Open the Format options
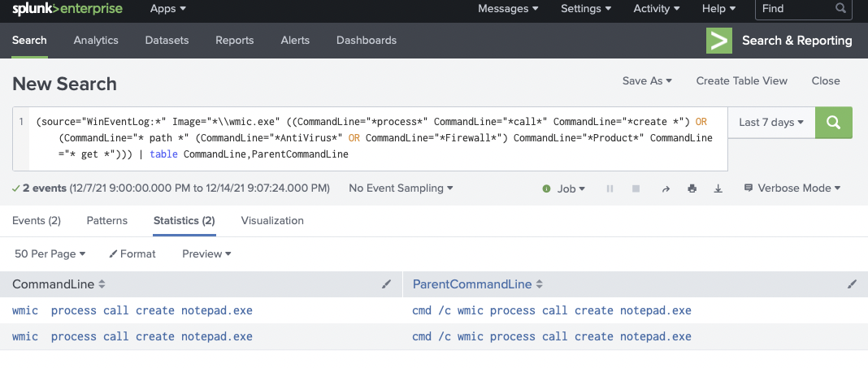The image size is (868, 368). coord(132,254)
